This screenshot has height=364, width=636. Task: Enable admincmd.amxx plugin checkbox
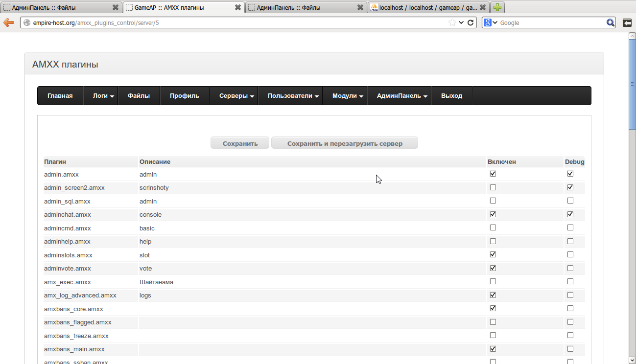coord(493,227)
